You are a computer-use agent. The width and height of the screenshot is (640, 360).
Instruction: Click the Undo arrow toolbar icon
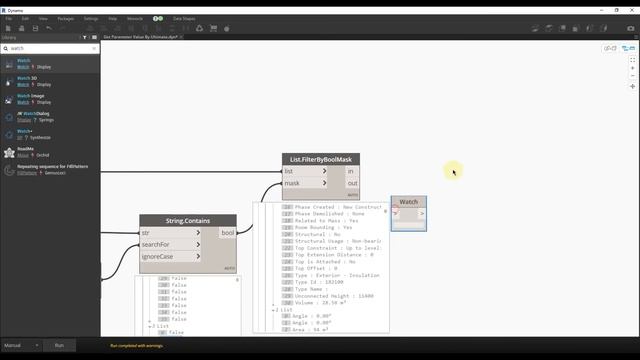pyautogui.click(x=49, y=28)
